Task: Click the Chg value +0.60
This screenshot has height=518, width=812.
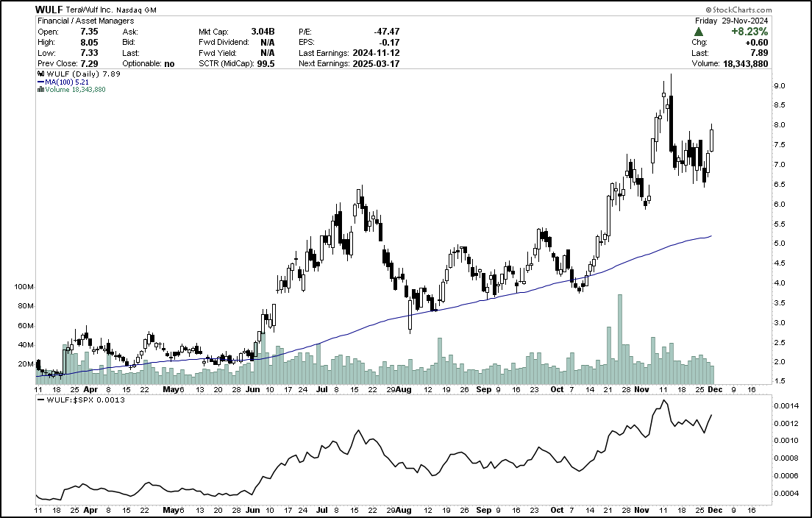Action: 757,43
